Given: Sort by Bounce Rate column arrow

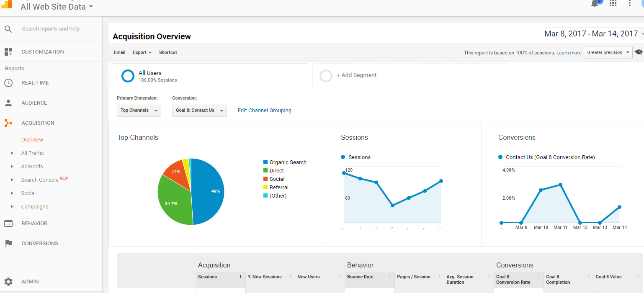Looking at the screenshot, I should tap(390, 277).
